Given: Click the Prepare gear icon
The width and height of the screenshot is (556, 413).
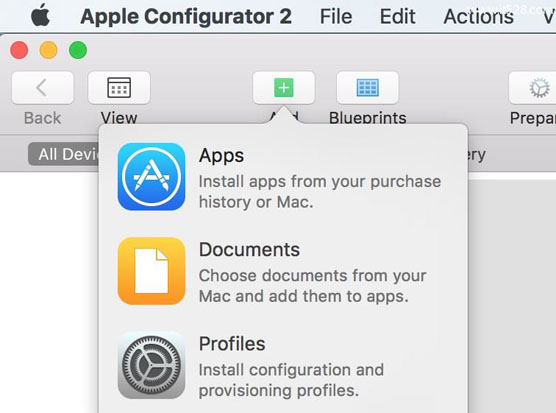Looking at the screenshot, I should tap(539, 88).
